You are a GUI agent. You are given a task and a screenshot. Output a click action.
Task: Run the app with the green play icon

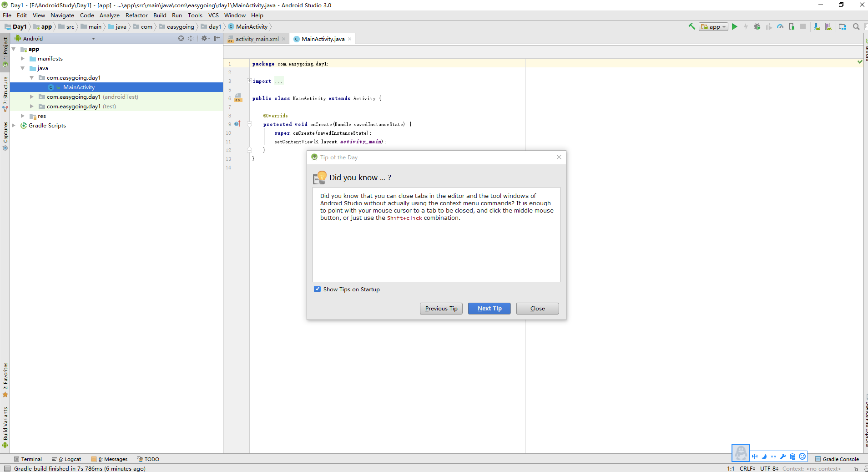pyautogui.click(x=734, y=26)
